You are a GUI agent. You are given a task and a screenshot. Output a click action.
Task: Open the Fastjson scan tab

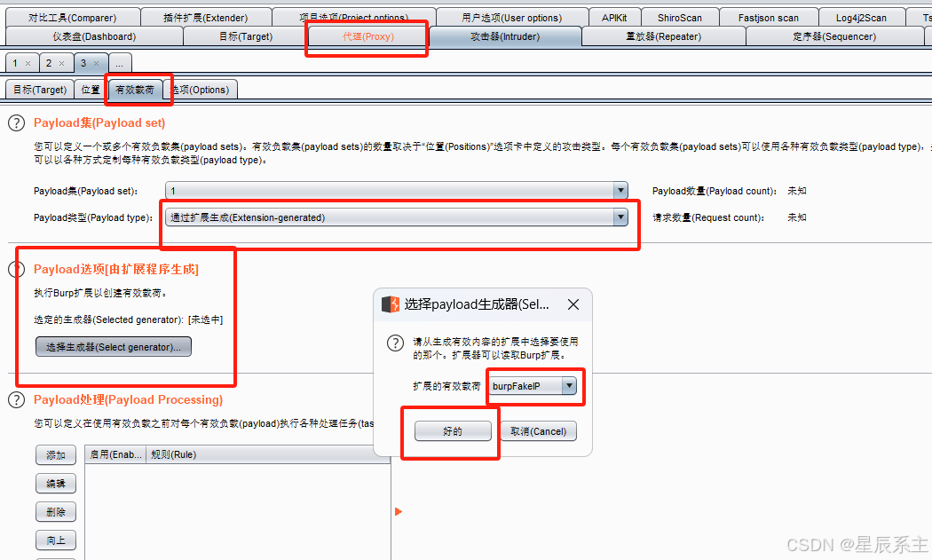(769, 18)
